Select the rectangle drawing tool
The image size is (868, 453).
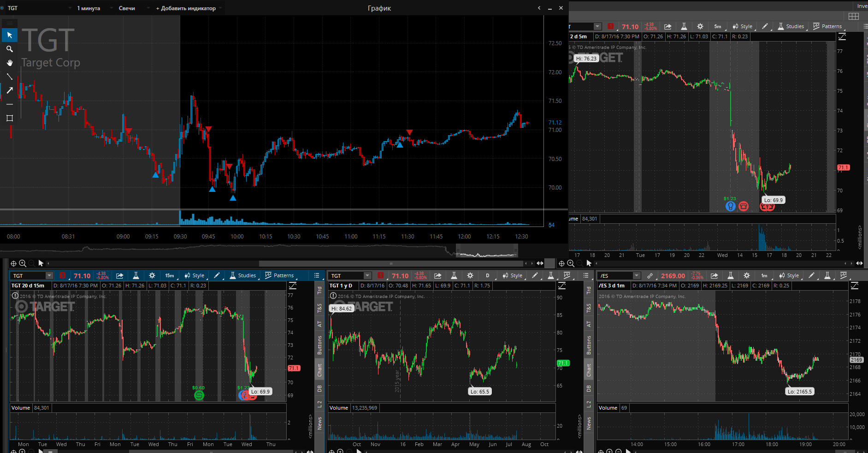[9, 118]
